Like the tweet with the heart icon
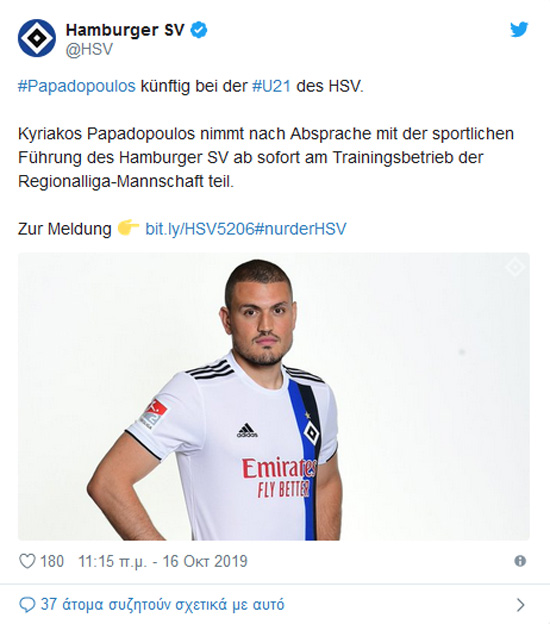The image size is (550, 624). [x=27, y=562]
